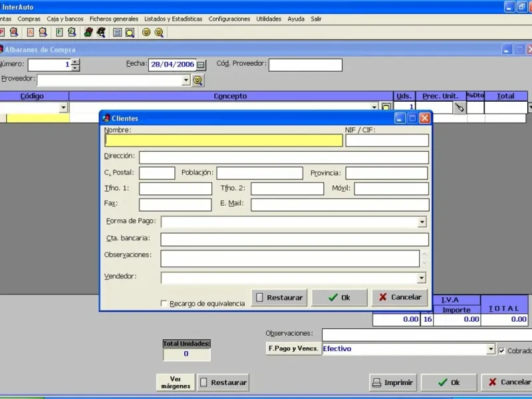Click the Cód. Proveedor input field
532x399 pixels.
coord(305,65)
